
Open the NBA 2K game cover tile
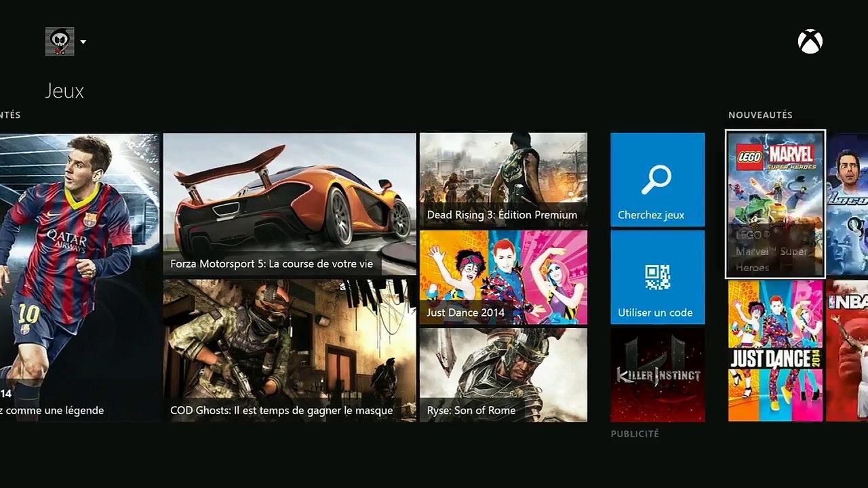coord(847,351)
